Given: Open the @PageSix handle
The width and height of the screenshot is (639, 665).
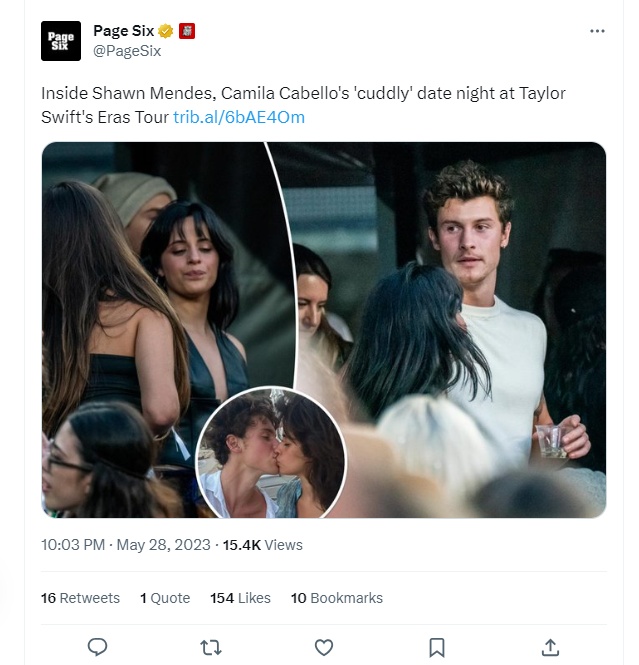Looking at the screenshot, I should click(x=127, y=51).
